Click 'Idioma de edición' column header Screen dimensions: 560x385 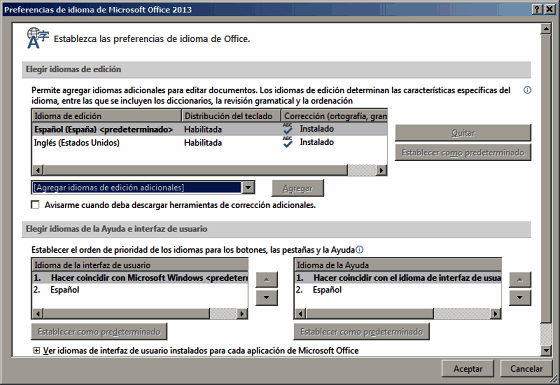(107, 116)
